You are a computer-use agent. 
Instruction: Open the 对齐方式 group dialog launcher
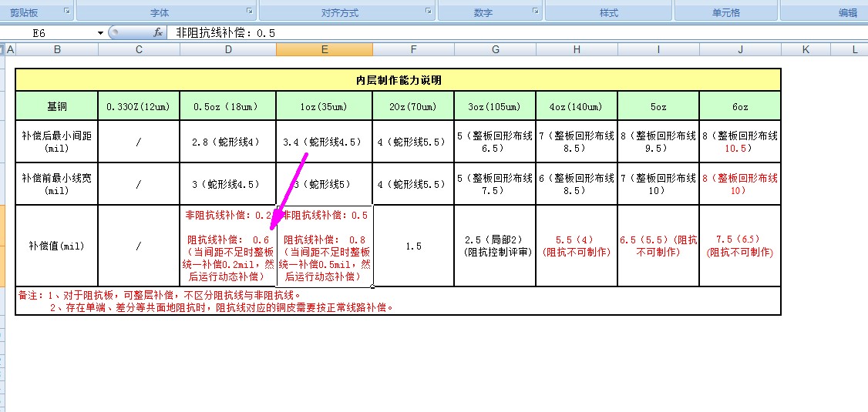[429, 11]
